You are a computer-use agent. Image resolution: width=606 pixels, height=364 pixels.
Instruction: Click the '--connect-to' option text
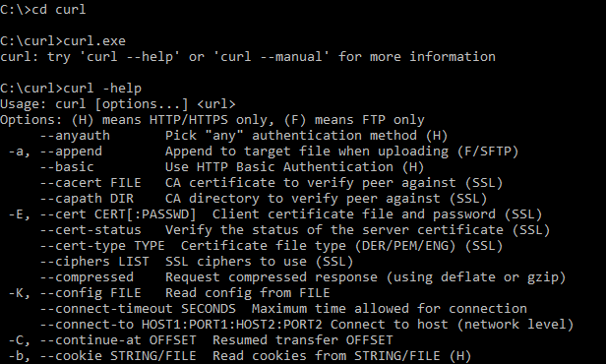(87, 325)
